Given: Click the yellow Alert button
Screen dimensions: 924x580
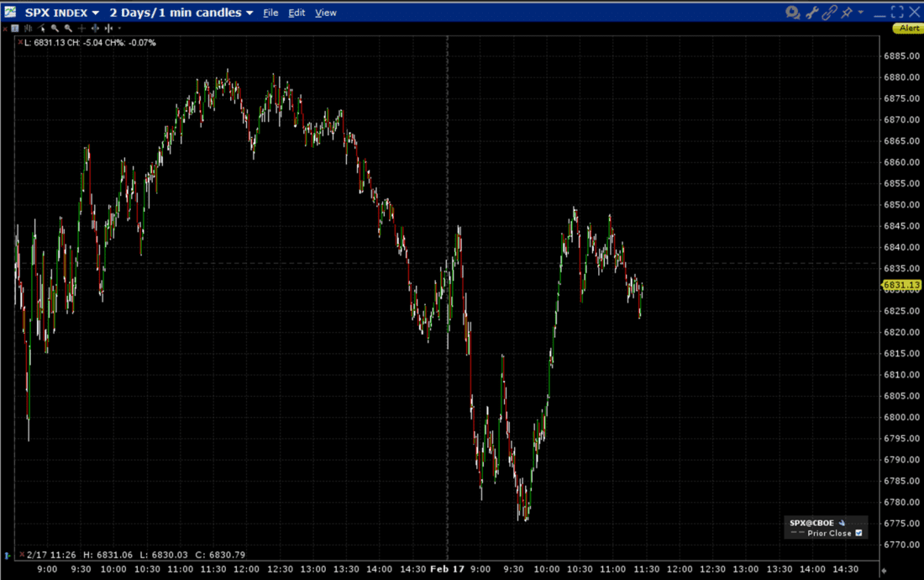Looking at the screenshot, I should tap(908, 28).
